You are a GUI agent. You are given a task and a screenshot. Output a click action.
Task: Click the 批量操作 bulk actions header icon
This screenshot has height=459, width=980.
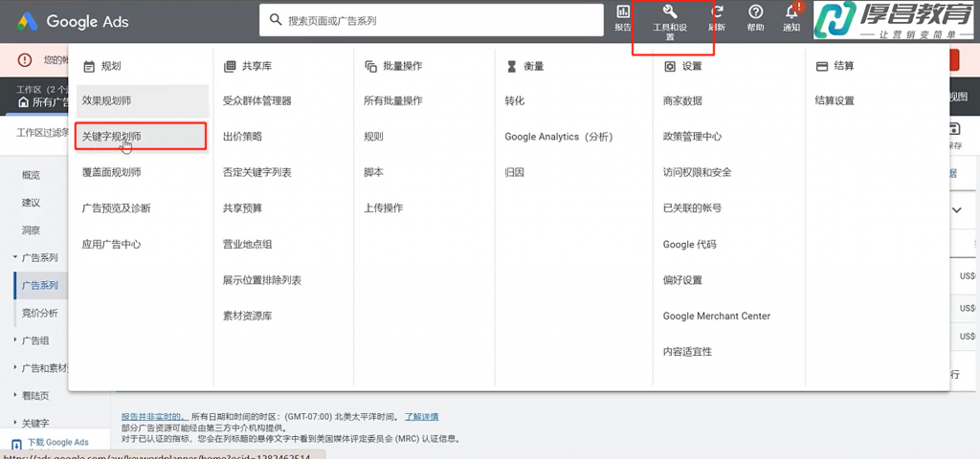pos(370,66)
